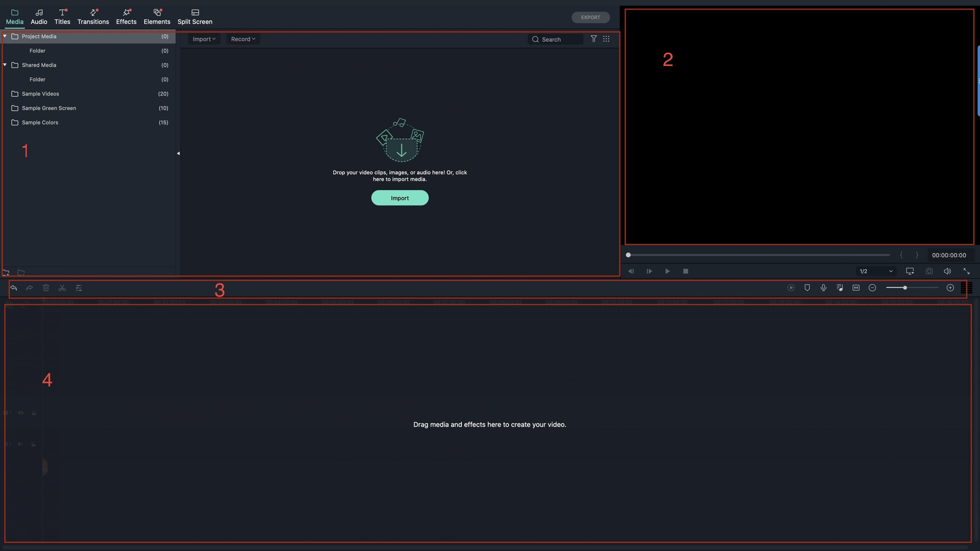Enable the voice recording microphone icon

[x=824, y=288]
